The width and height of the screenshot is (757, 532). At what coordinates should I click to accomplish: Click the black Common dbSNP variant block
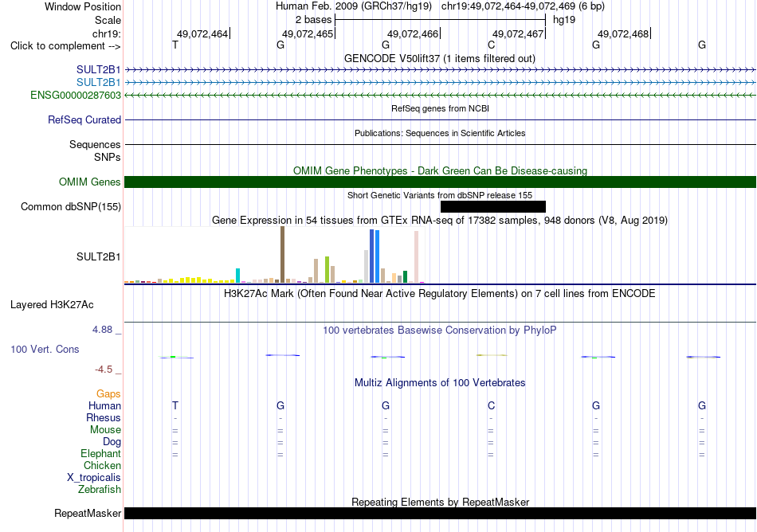pos(493,206)
